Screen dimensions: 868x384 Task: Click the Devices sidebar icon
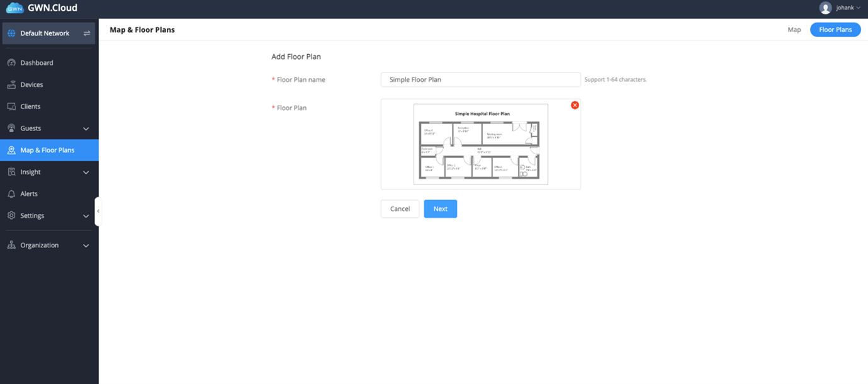pos(11,85)
